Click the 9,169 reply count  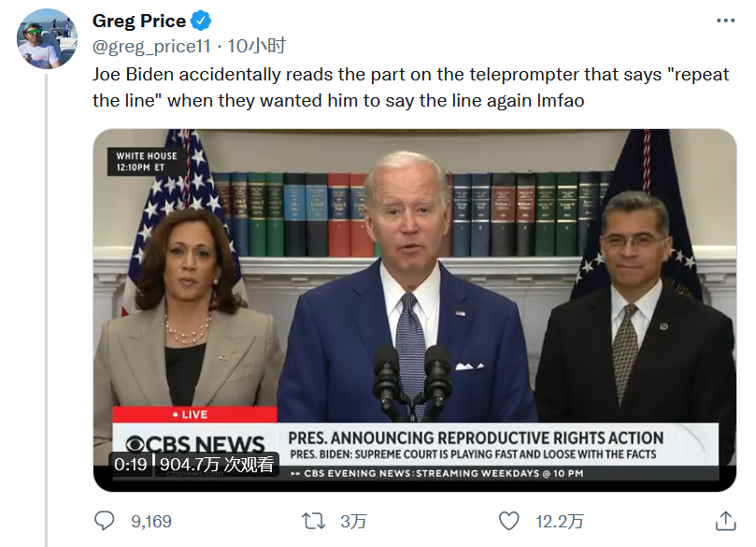click(151, 521)
